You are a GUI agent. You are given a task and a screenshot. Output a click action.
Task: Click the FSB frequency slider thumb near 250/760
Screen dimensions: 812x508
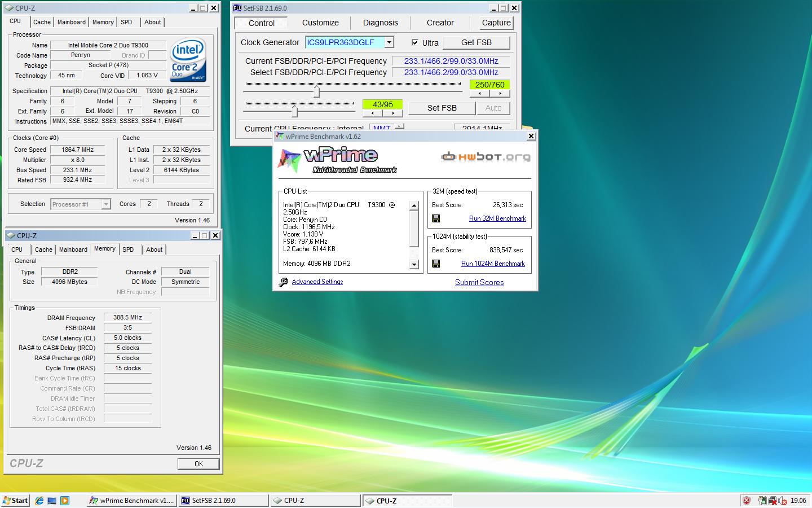316,91
